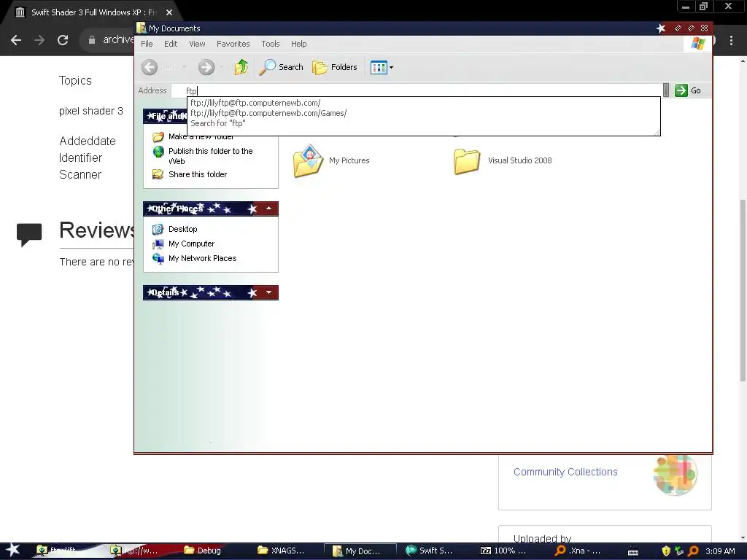
Task: Reload the browser page
Action: pos(63,40)
